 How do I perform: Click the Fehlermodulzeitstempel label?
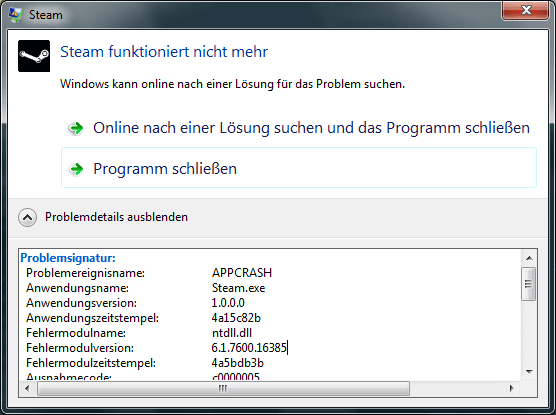click(x=91, y=363)
